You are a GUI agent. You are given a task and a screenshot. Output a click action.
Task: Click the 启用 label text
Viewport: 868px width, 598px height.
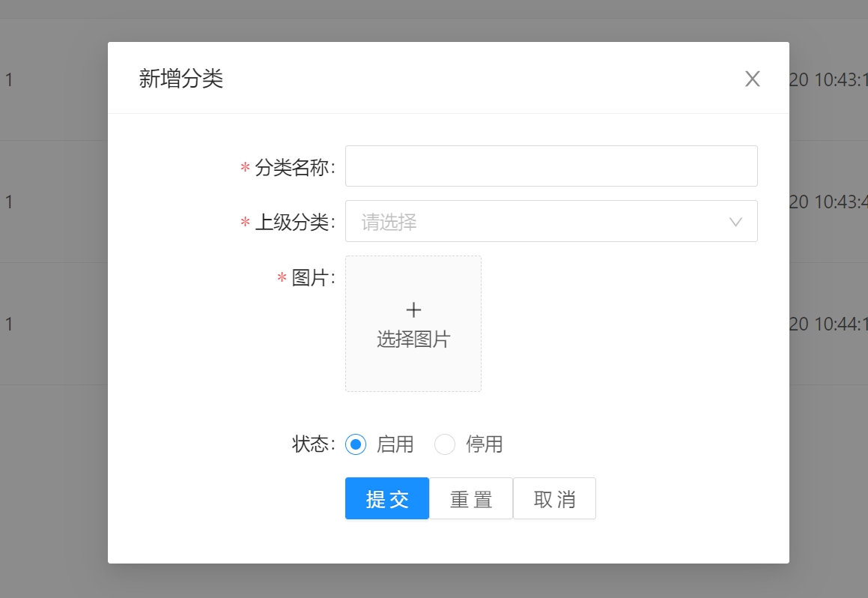click(395, 444)
